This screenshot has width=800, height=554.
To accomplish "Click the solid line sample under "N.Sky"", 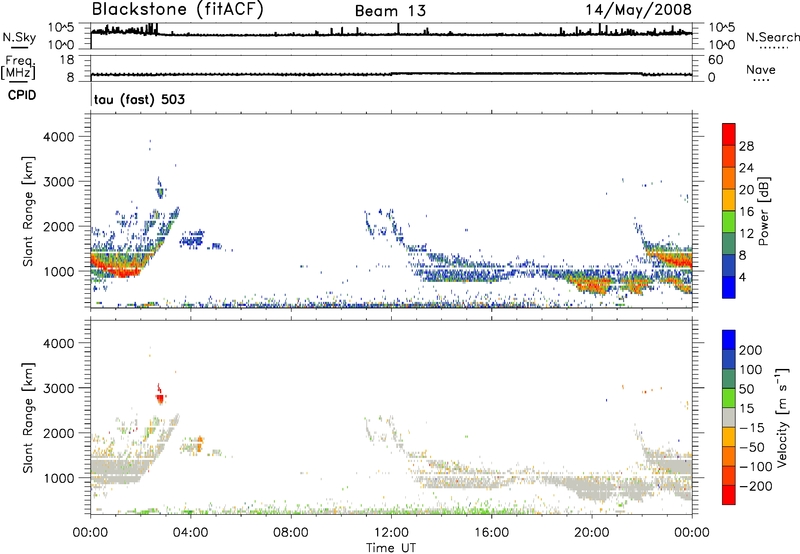I will (19, 48).
